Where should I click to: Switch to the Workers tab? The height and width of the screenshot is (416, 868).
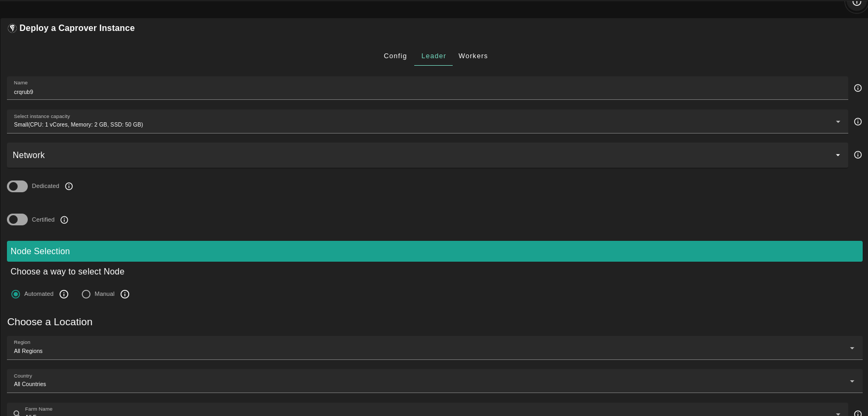click(473, 56)
